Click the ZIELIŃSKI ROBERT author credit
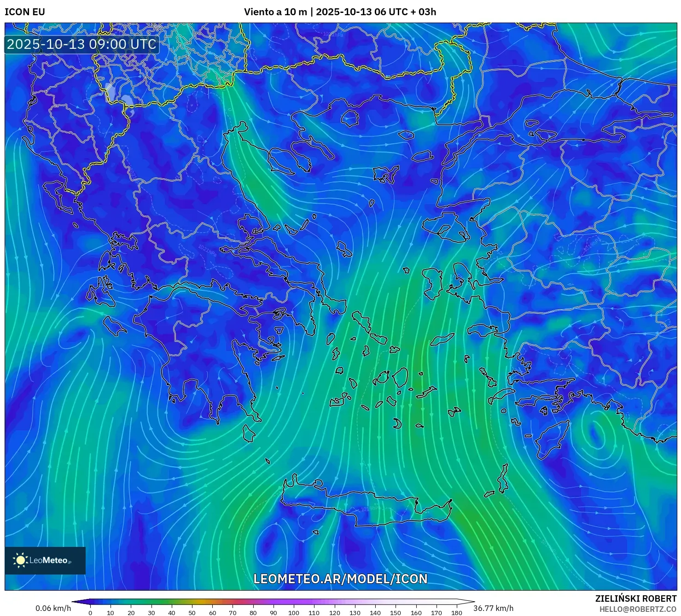681x616 pixels. (x=635, y=598)
